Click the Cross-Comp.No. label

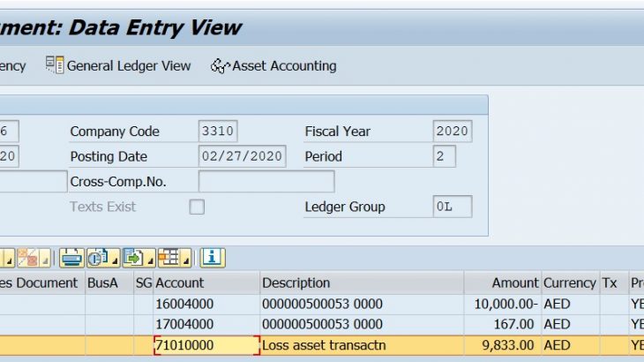point(118,182)
